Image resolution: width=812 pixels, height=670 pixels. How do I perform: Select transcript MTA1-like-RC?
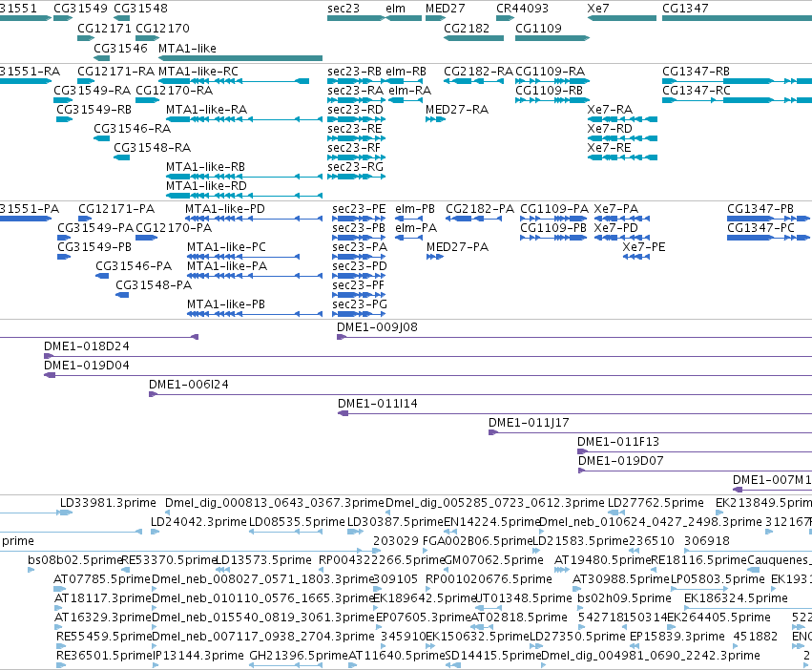(234, 81)
